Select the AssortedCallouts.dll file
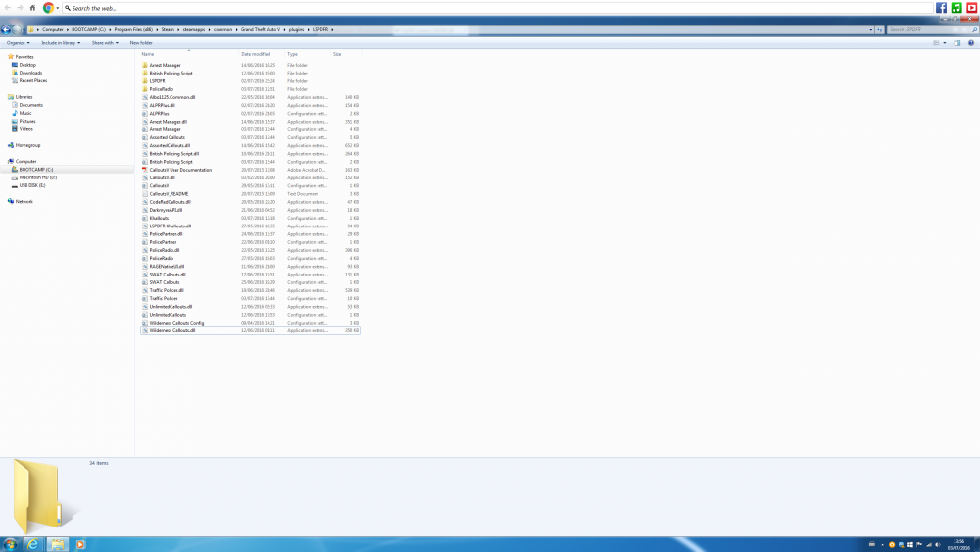Screen dimensions: 980x552 pos(170,146)
